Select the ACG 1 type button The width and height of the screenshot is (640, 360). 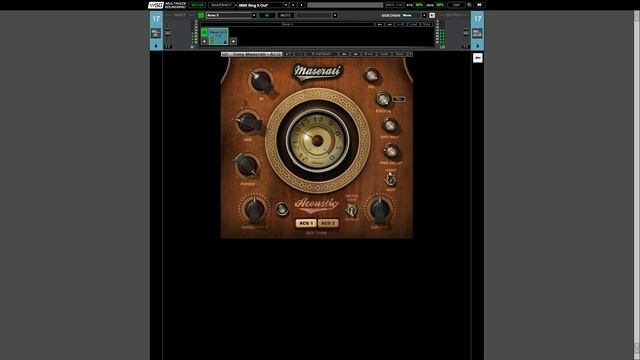(x=306, y=223)
